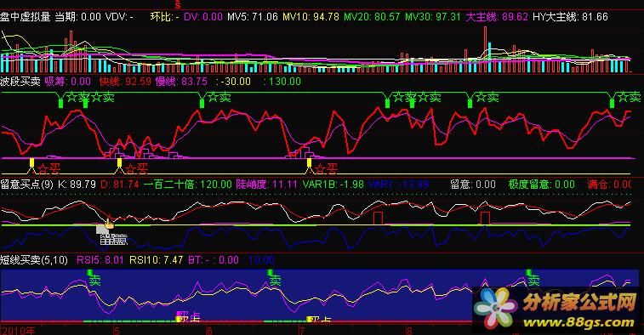This screenshot has height=335, width=644.
Task: Click the rightmost green ☆卖 sell marker
Action: pos(625,99)
